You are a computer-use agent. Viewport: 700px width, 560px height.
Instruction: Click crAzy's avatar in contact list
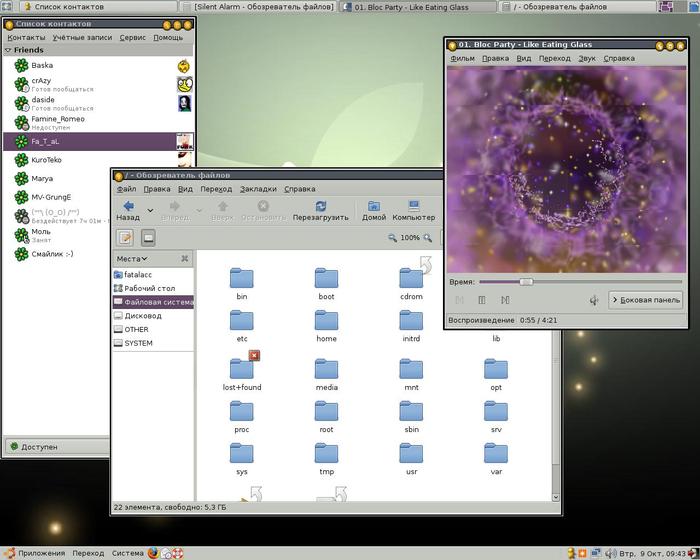point(185,84)
